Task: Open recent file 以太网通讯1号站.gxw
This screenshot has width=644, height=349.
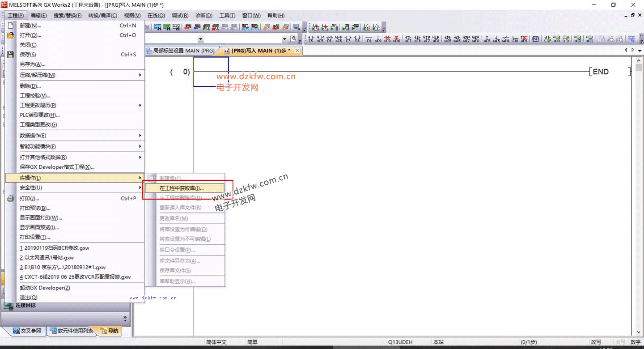Action: coord(47,258)
